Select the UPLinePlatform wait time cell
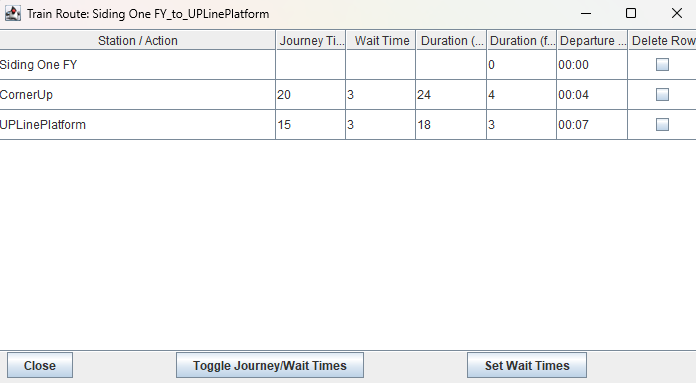Screen dimensions: 696x383 click(381, 125)
